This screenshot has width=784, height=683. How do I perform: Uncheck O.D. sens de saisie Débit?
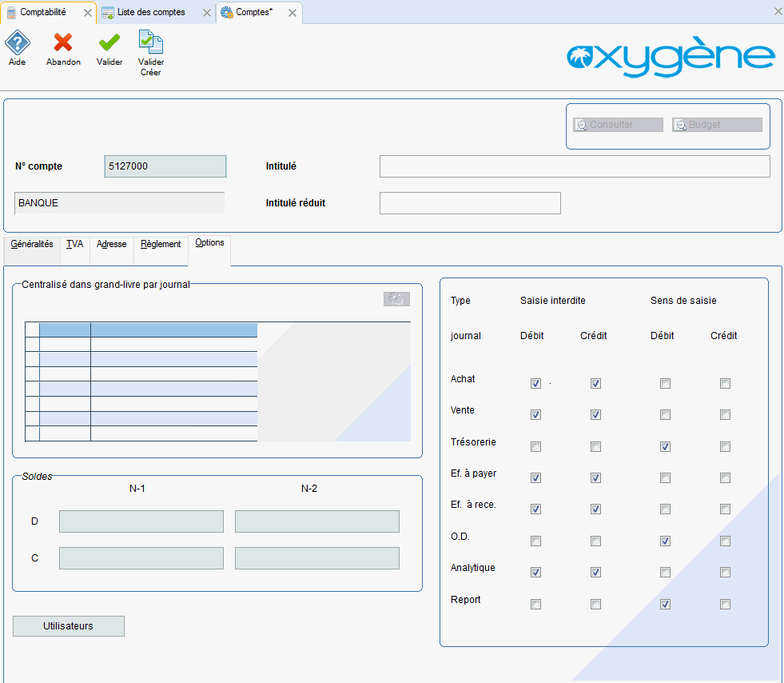click(665, 541)
